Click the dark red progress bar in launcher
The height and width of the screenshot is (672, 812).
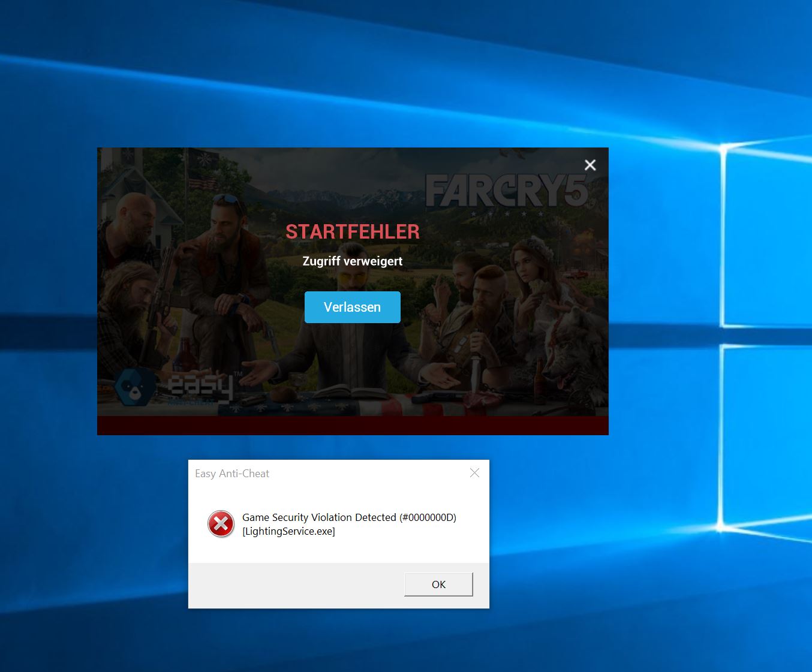(x=353, y=426)
